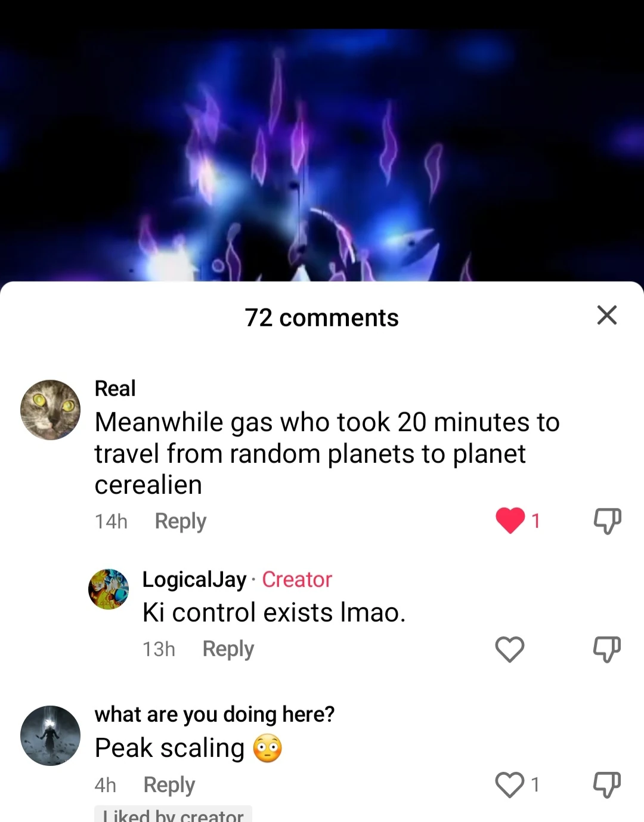Open Real's cat profile picture

click(x=51, y=410)
